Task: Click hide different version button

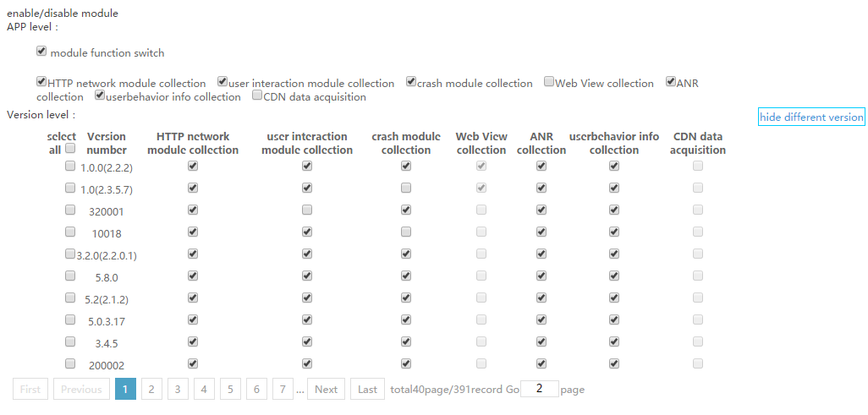Action: coord(811,117)
